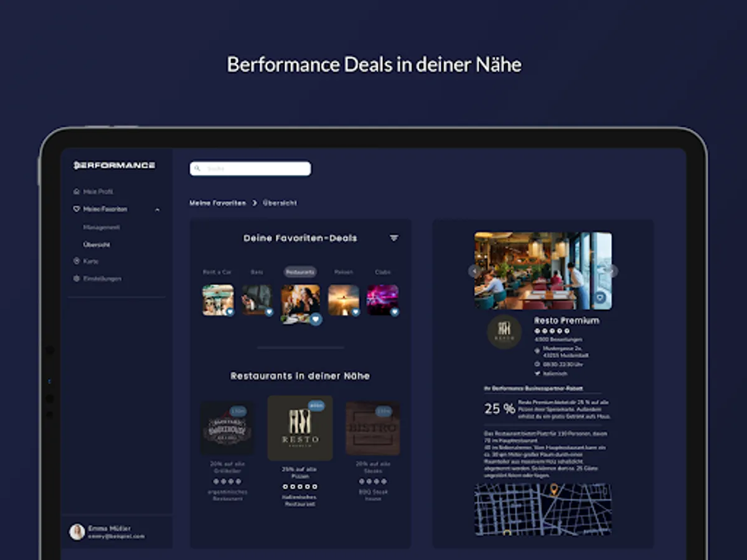Open Einstellungen in the sidebar
The width and height of the screenshot is (747, 560).
(x=103, y=279)
